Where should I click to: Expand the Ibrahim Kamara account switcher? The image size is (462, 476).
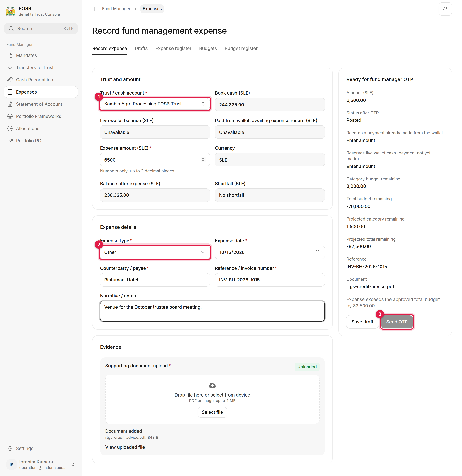73,464
